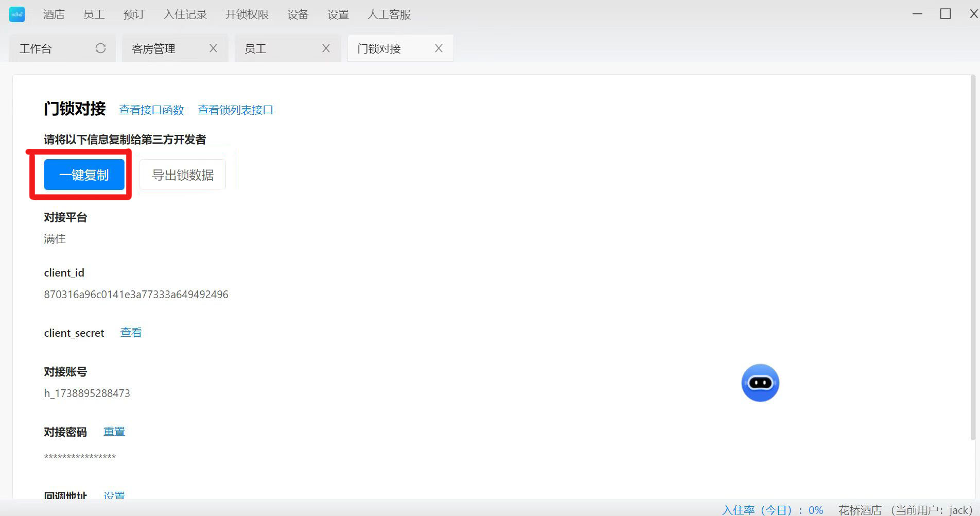
Task: Click the 导出锁数据 button
Action: click(183, 175)
